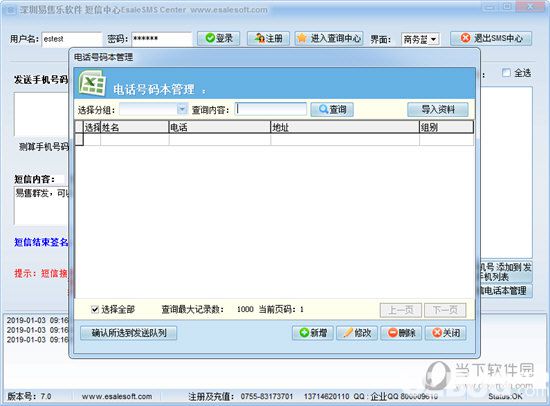Image resolution: width=550 pixels, height=406 pixels.
Task: Click the red X 关闭 close dialog button
Action: coord(445,333)
